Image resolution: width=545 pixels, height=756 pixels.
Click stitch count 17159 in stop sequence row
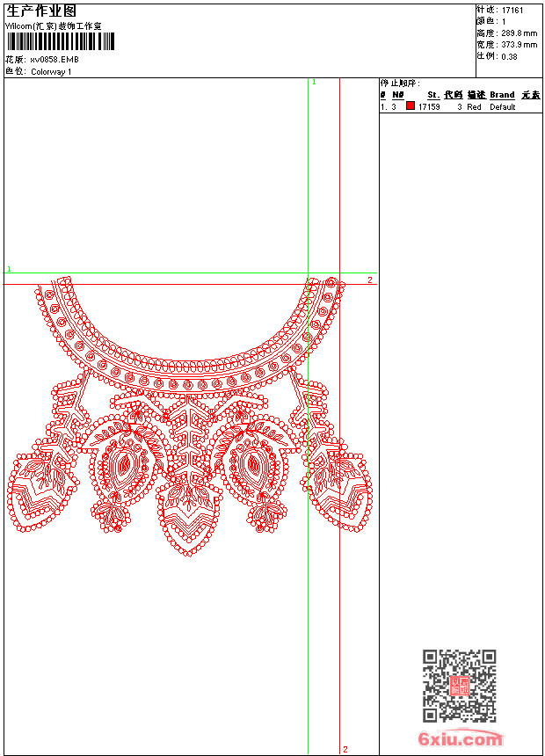click(429, 107)
